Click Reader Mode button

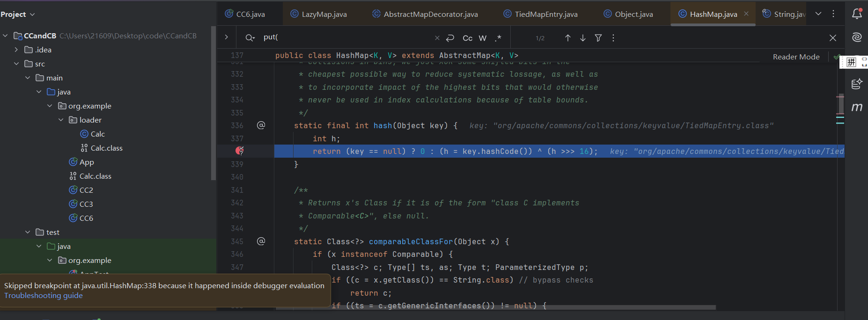[796, 57]
